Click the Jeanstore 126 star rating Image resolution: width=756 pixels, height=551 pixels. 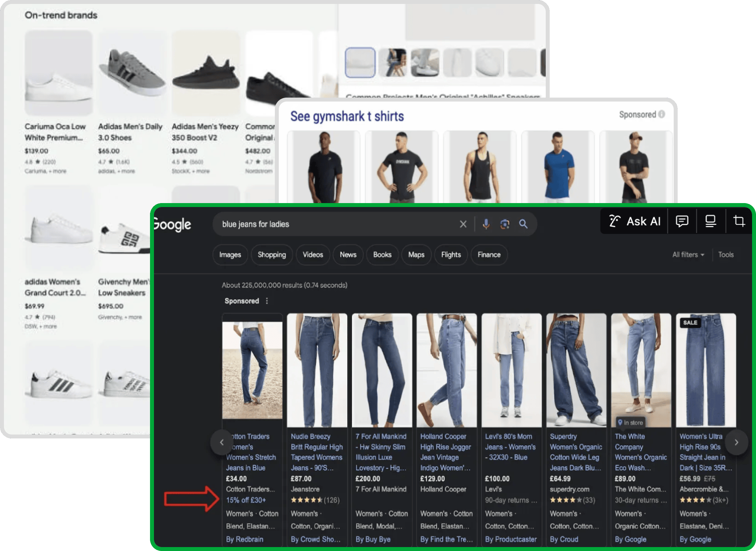(315, 500)
